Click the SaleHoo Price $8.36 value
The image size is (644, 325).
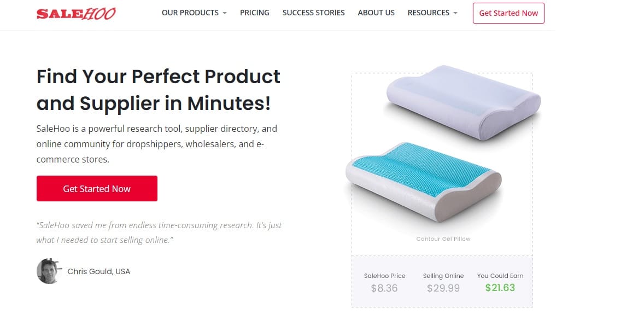(x=384, y=288)
